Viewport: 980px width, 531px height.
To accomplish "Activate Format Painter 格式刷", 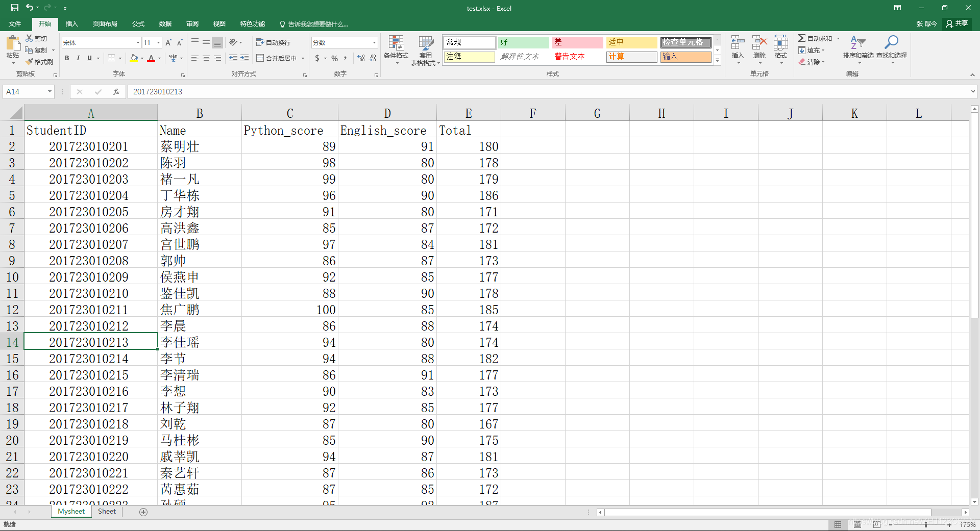I will coord(39,62).
